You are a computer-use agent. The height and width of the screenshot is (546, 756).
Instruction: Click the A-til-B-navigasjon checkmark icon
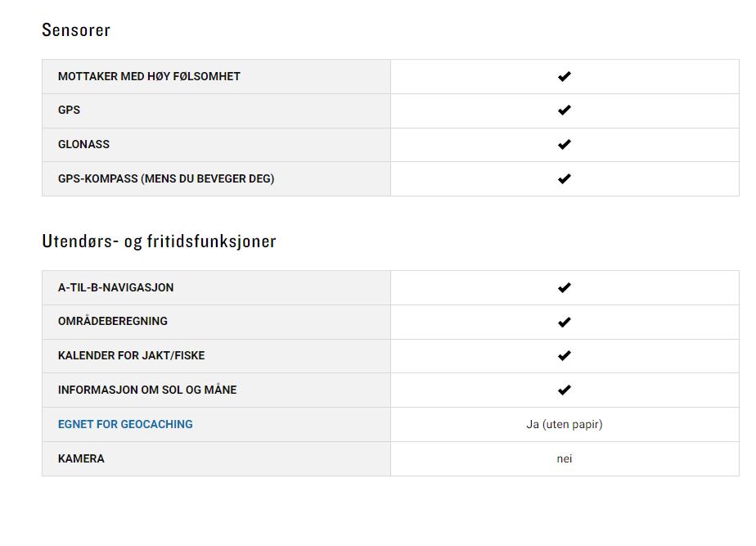[x=564, y=288]
